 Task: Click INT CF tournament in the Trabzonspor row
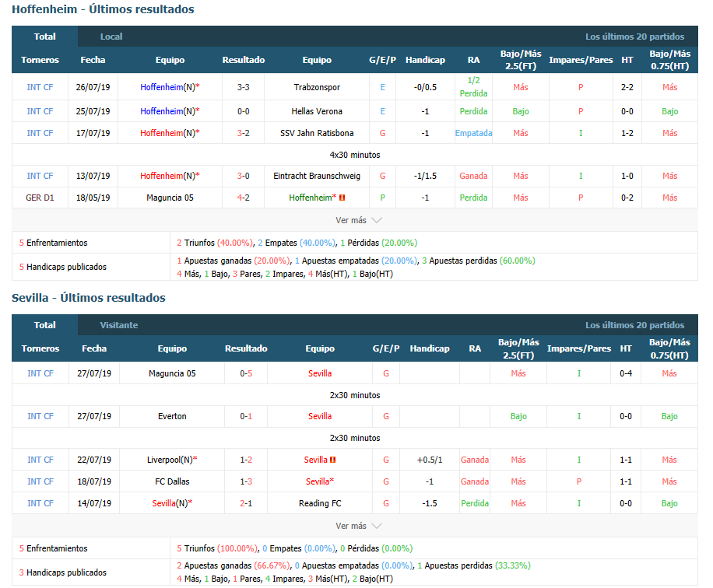click(40, 87)
